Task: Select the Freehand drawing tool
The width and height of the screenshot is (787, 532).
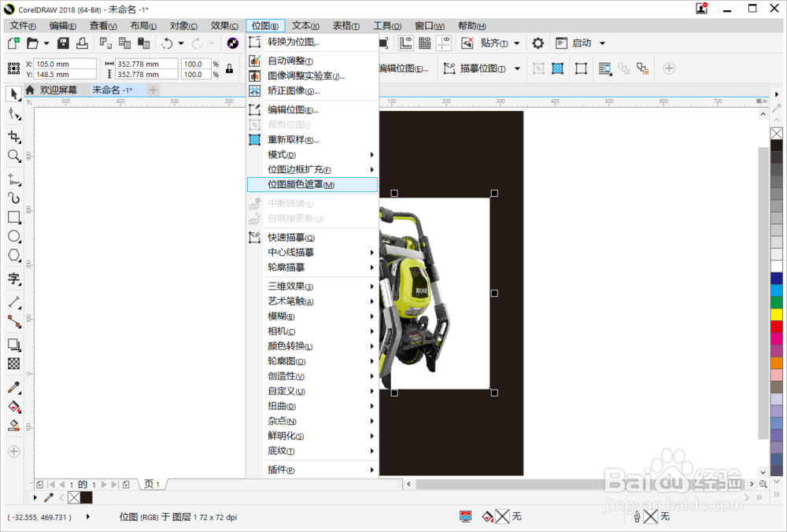Action: 14,179
